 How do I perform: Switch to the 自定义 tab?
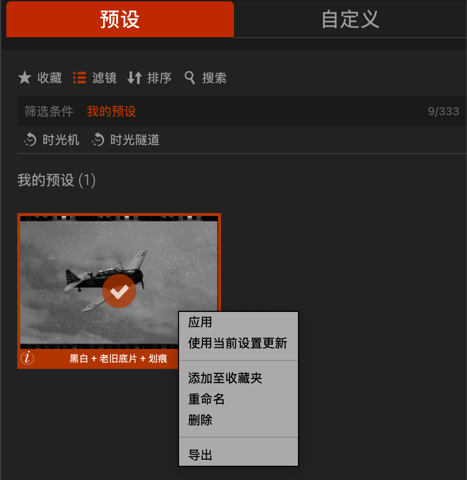tap(350, 19)
